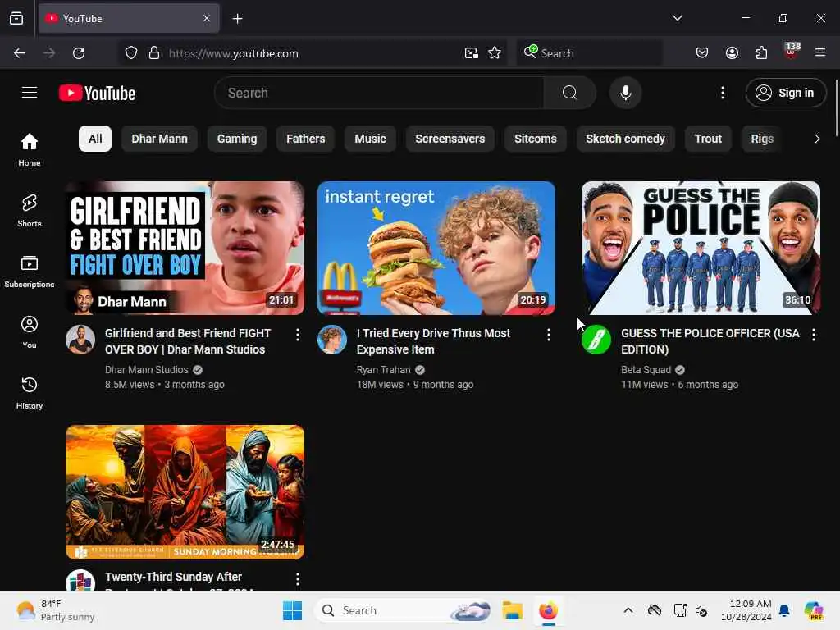Go to Home in the sidebar

point(30,149)
